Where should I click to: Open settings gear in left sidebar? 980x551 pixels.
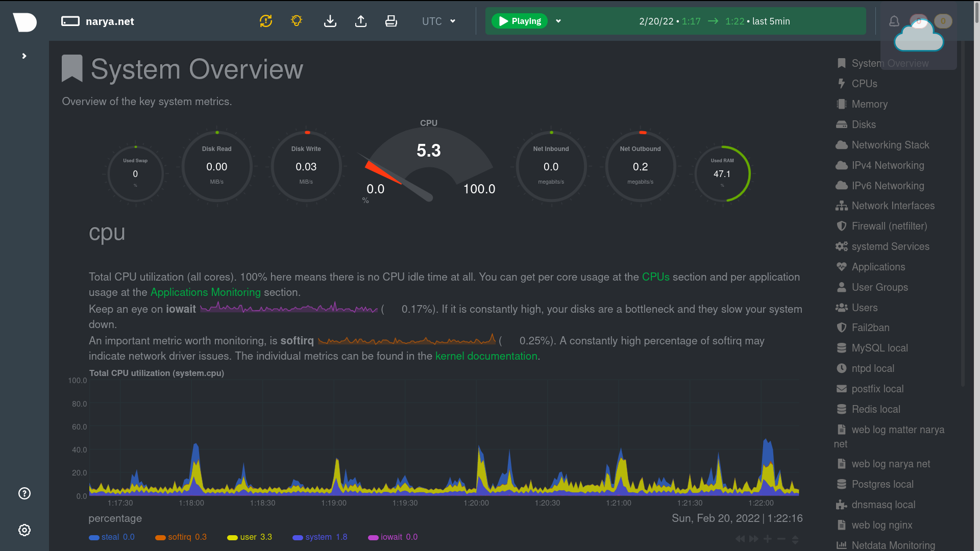pyautogui.click(x=24, y=530)
